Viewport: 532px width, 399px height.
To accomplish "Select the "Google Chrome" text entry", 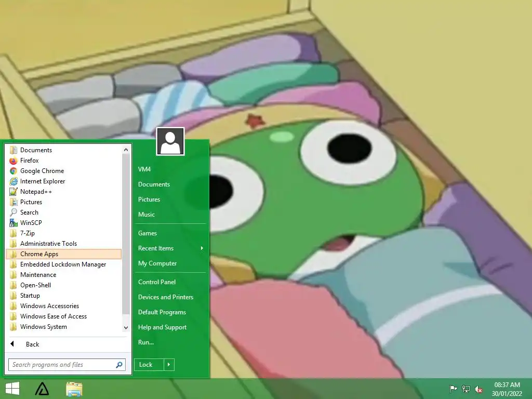I will [x=42, y=171].
